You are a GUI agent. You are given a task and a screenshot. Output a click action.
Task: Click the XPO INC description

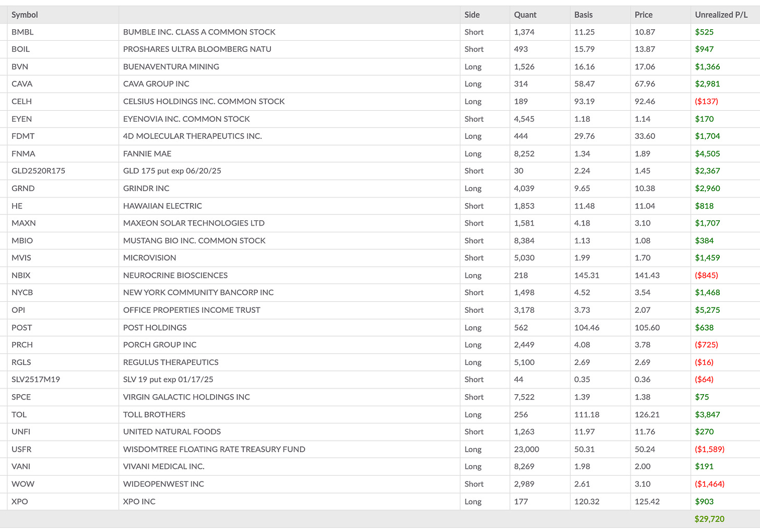pyautogui.click(x=139, y=501)
